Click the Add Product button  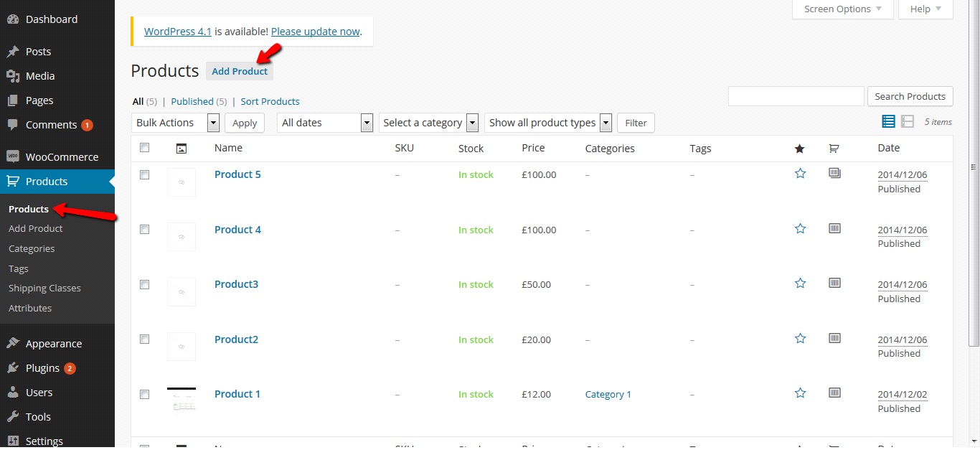coord(240,71)
